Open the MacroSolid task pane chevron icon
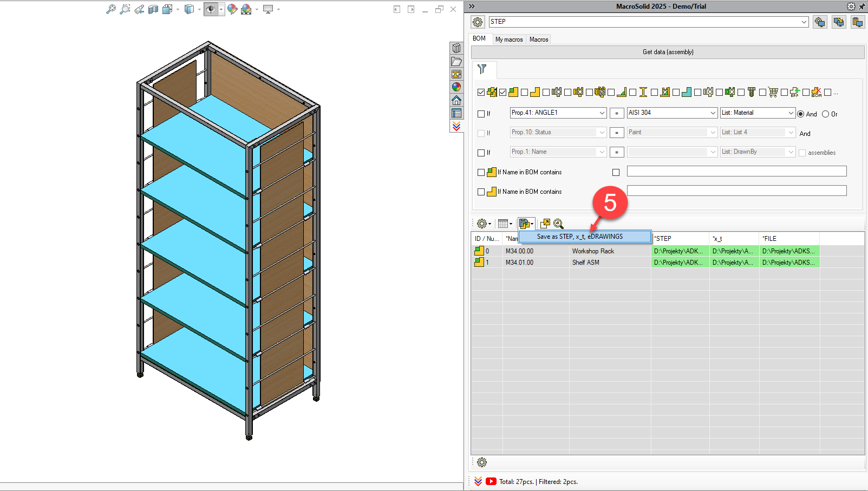 (x=456, y=126)
